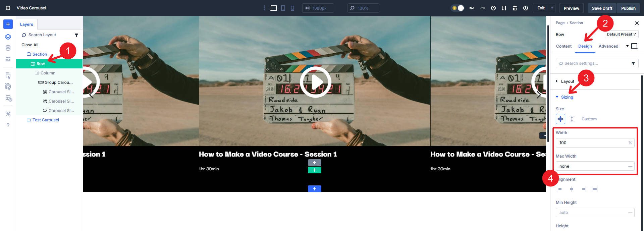Select the left alignment option
This screenshot has width=644, height=231.
click(x=559, y=189)
